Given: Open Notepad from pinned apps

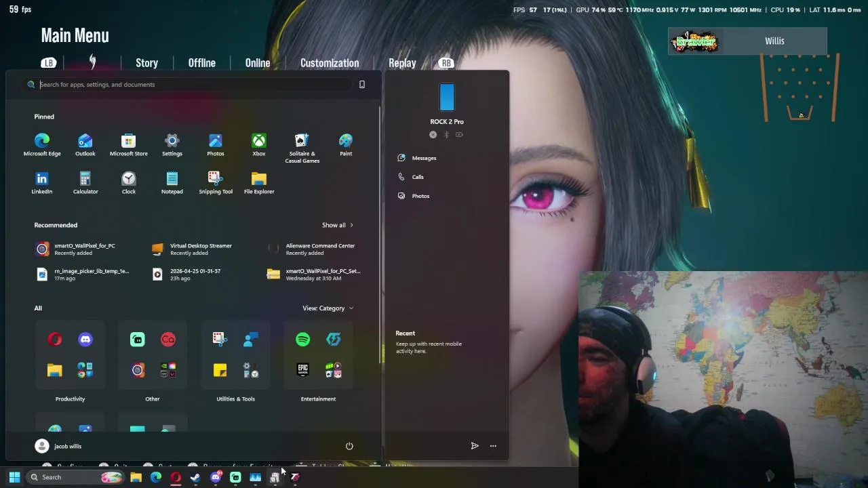Looking at the screenshot, I should (172, 183).
